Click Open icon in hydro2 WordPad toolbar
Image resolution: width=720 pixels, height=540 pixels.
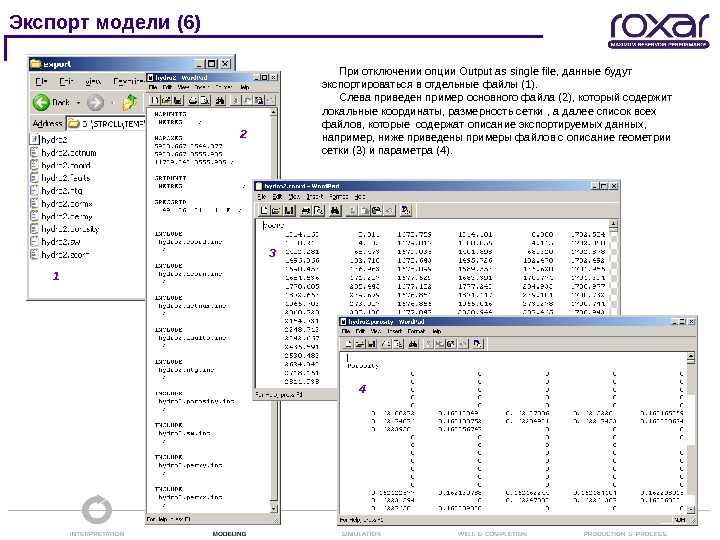(166, 100)
